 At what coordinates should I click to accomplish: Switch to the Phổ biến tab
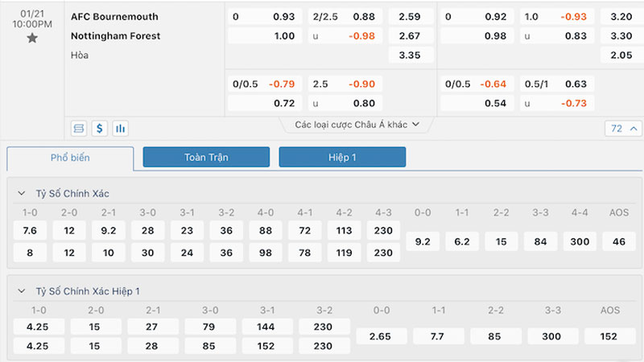70,158
